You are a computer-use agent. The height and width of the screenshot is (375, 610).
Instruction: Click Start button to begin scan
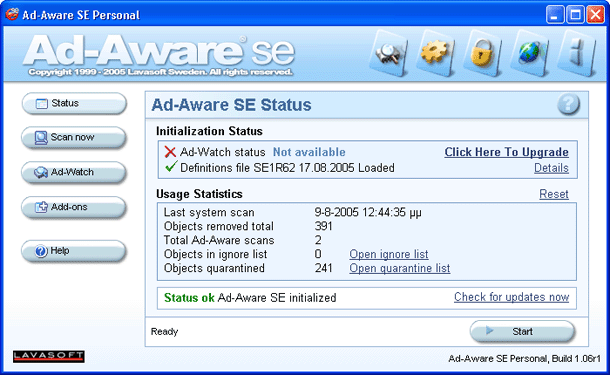(x=522, y=332)
